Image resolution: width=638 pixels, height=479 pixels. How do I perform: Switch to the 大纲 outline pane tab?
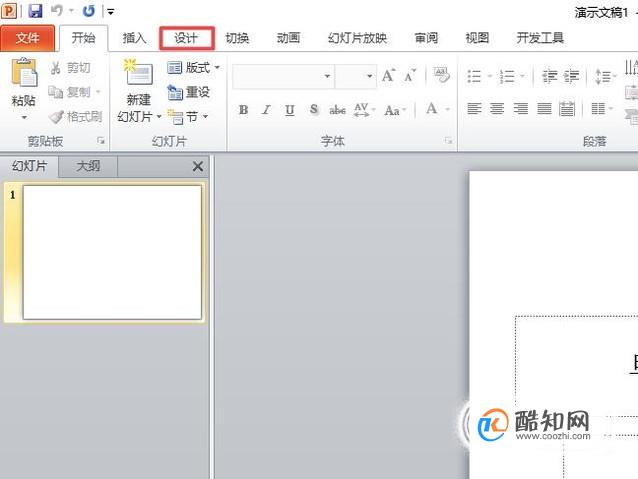tap(88, 166)
